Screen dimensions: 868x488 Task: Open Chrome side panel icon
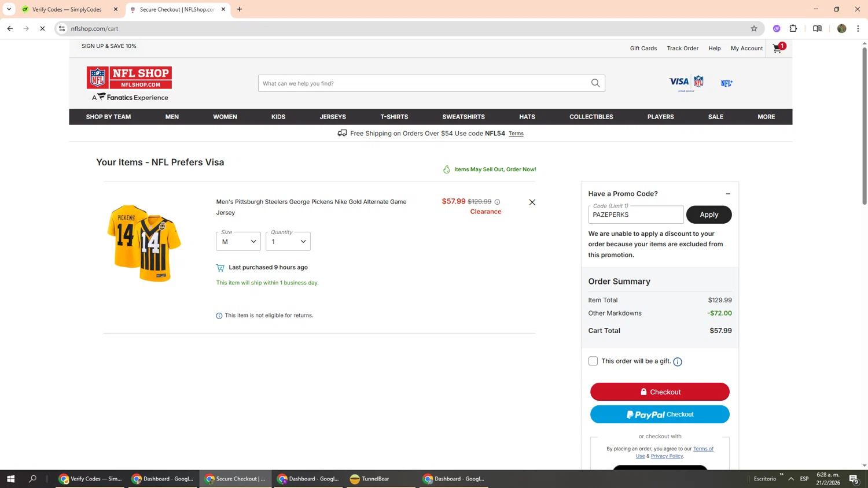817,28
